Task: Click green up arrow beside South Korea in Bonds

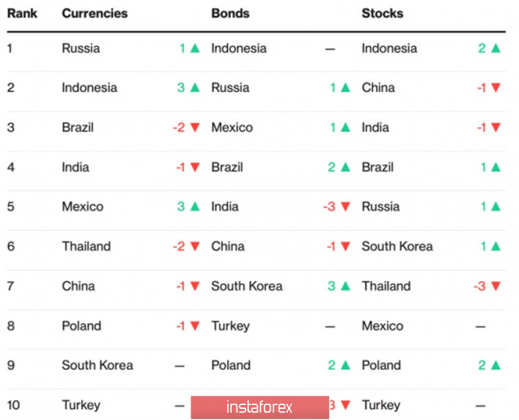Action: pyautogui.click(x=345, y=286)
